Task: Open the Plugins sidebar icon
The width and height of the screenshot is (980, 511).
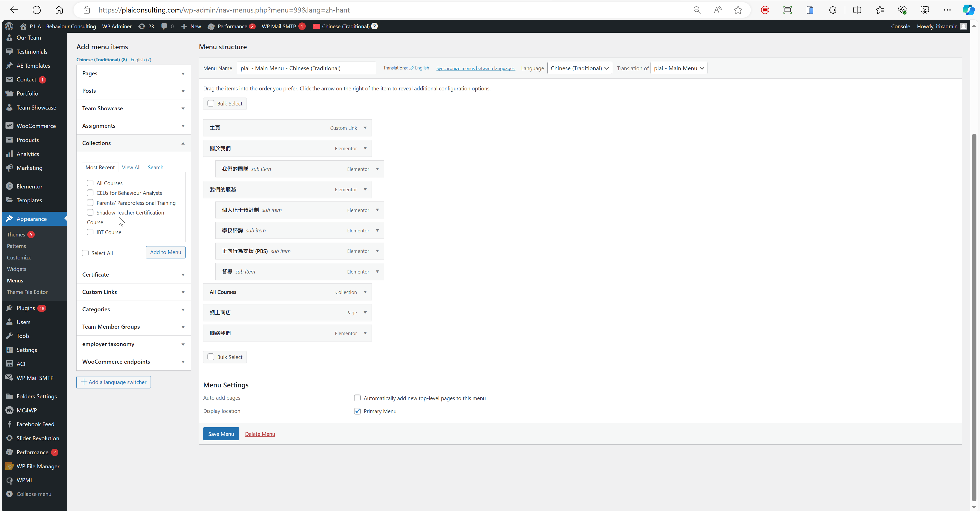Action: point(9,308)
